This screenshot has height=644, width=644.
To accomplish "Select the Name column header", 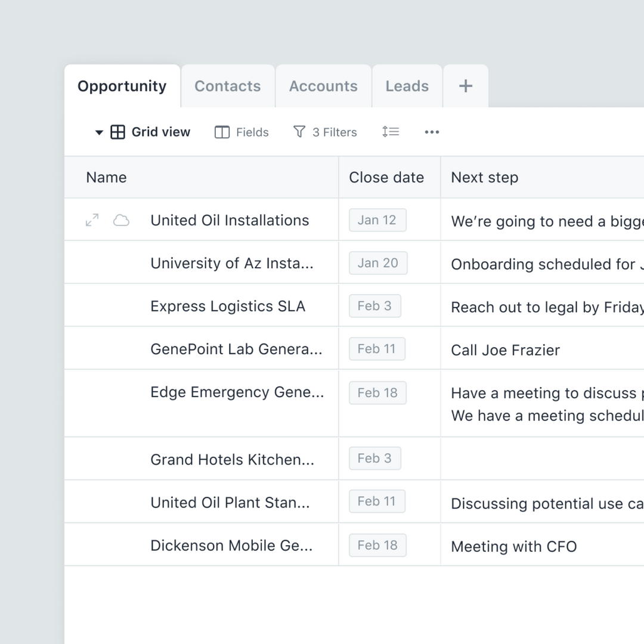I will [106, 177].
